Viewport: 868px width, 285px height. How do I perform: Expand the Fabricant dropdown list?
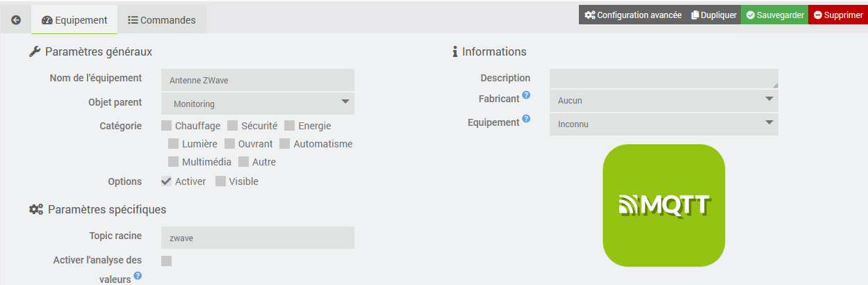click(663, 100)
